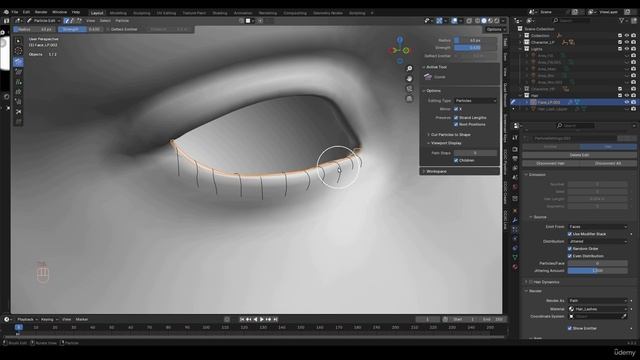The image size is (640, 360).
Task: Toggle Show Emitter checkbox
Action: click(570, 328)
